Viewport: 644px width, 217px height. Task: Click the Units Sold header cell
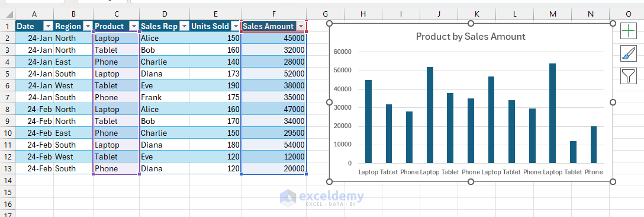pos(215,26)
